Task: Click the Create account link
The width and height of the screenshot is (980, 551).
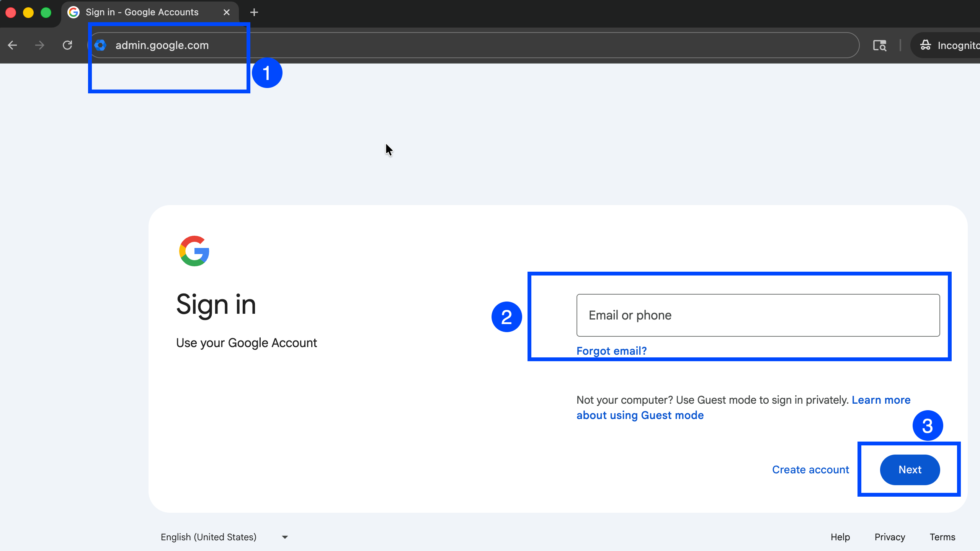Action: [810, 469]
